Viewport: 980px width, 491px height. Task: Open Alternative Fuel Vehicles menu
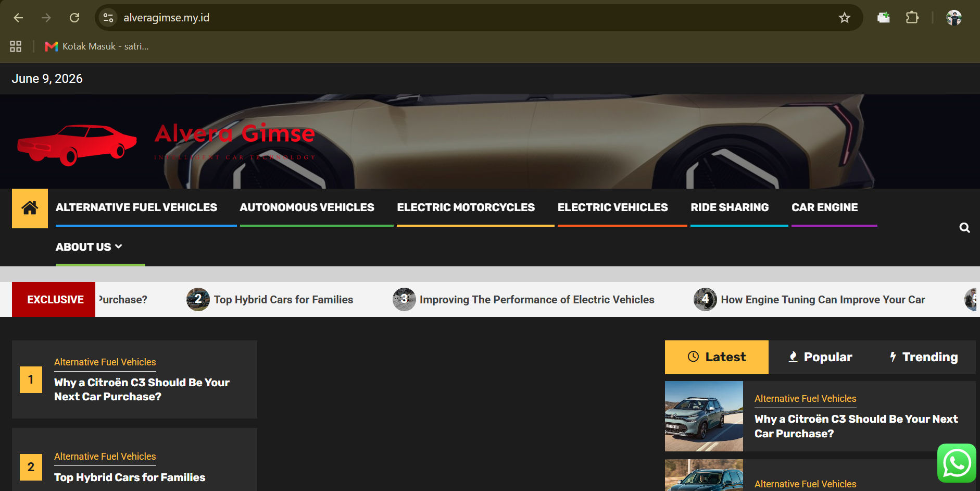point(136,207)
